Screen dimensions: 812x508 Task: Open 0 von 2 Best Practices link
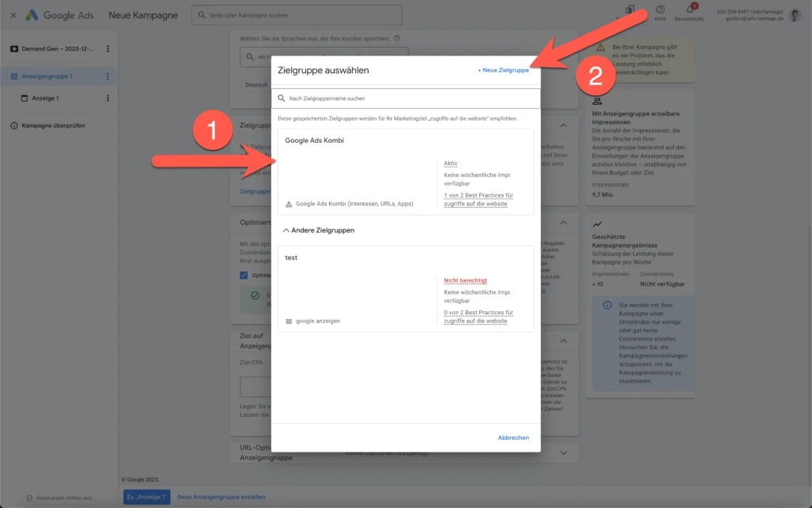point(478,317)
